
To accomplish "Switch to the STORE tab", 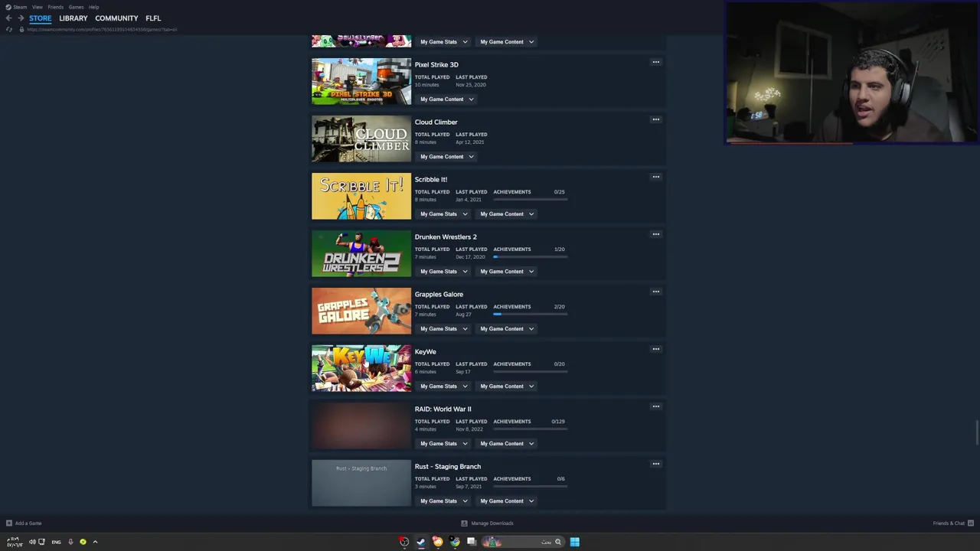I will (41, 18).
